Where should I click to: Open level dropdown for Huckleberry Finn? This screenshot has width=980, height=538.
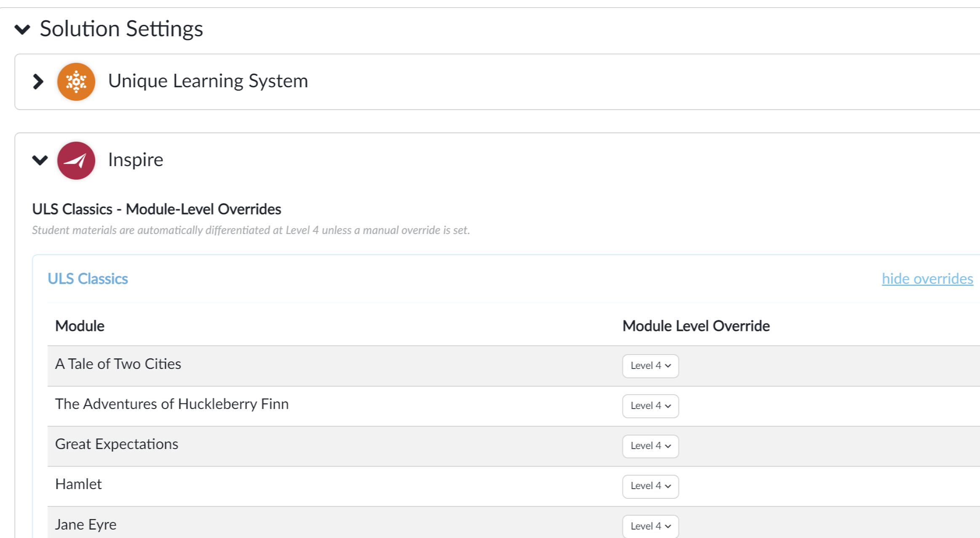(651, 406)
